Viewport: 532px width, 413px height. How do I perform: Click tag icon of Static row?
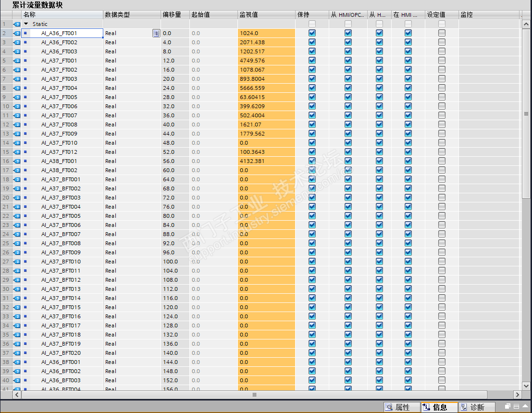(x=17, y=24)
